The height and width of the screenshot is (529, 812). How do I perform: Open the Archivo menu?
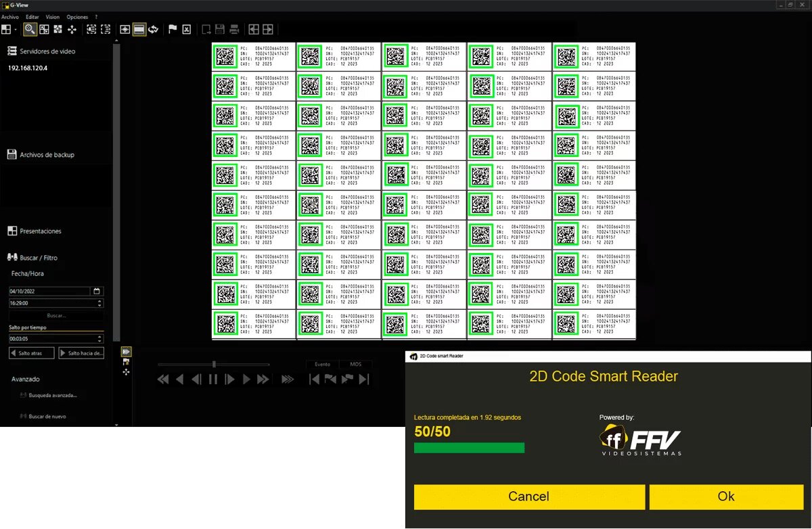point(10,16)
